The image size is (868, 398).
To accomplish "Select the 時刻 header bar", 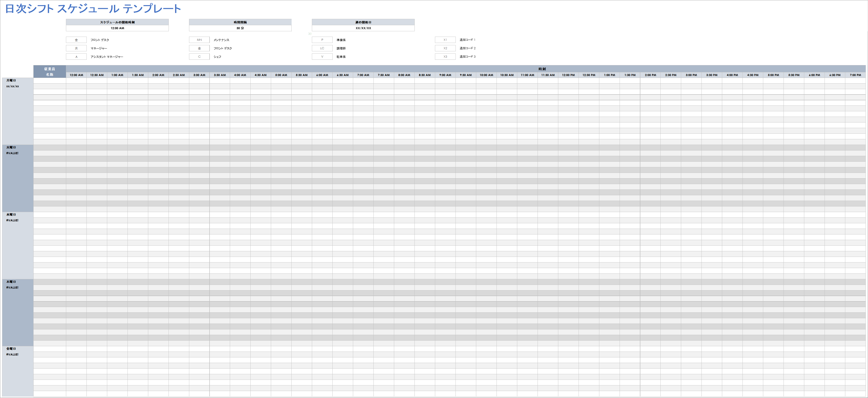I will tap(466, 69).
